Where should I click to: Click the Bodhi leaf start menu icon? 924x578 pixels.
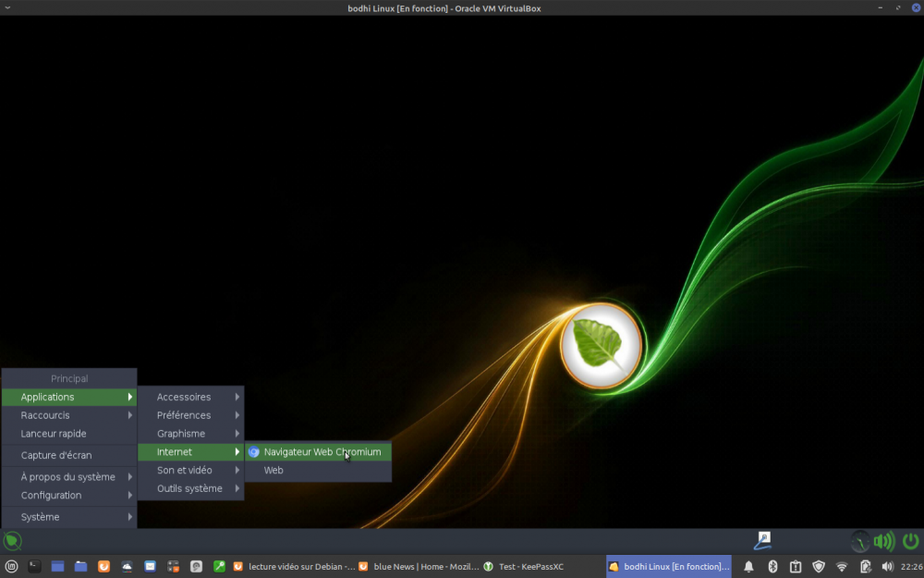point(12,541)
